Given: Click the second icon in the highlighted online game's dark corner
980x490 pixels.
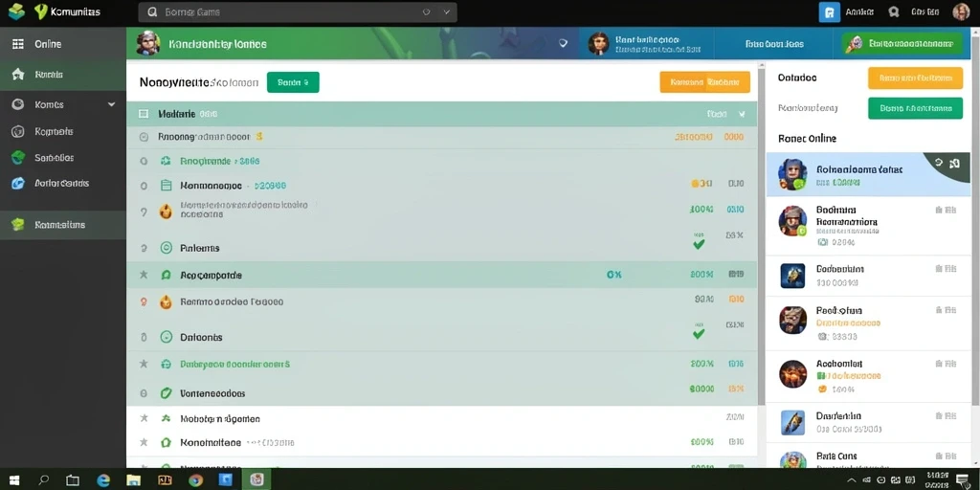Looking at the screenshot, I should pyautogui.click(x=954, y=163).
